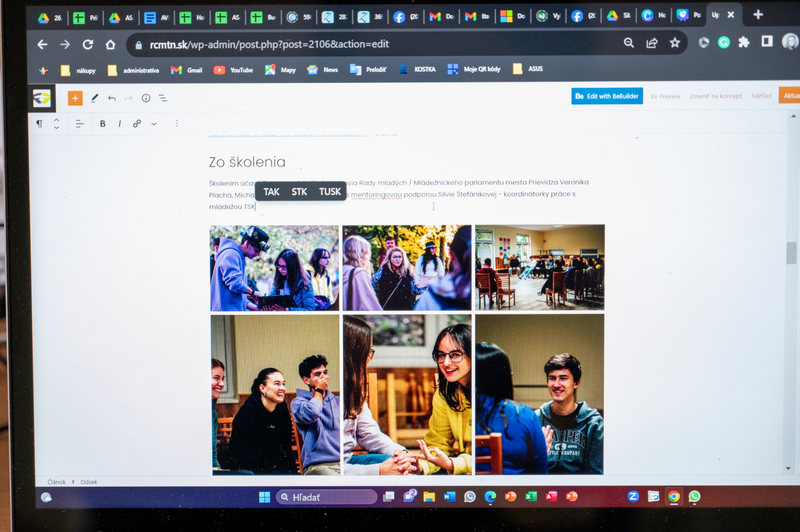Screen dimensions: 800x532
Task: Open the ASUS bookmarks folder
Action: pos(528,69)
